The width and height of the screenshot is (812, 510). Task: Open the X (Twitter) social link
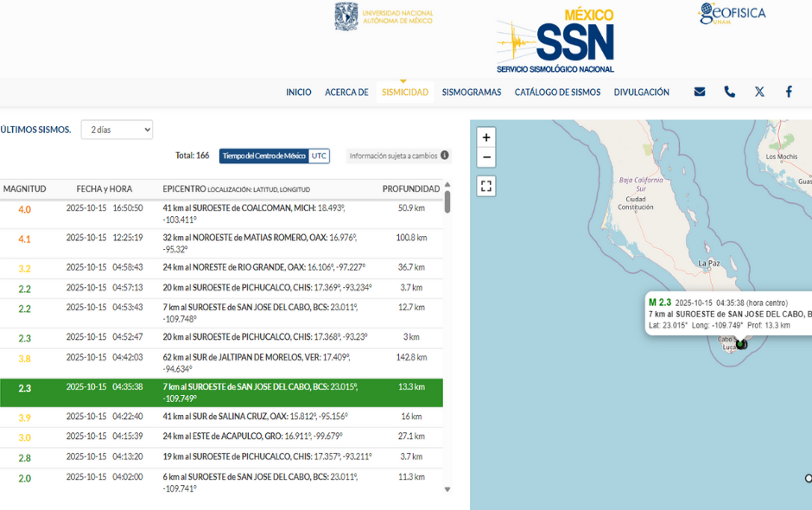[x=759, y=92]
